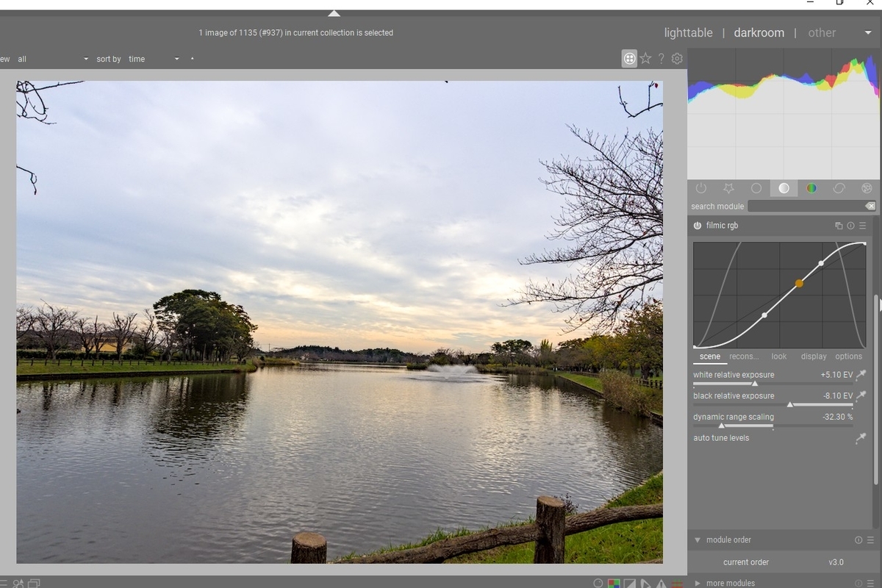Click the -8.10 EV value
This screenshot has width=882, height=588.
838,396
